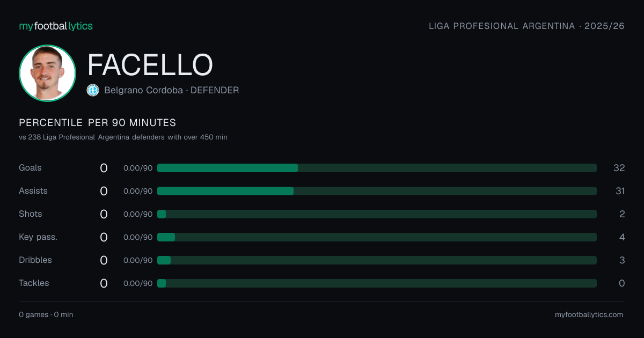The height and width of the screenshot is (338, 644).
Task: Click the Percentile Per 90 Minutes heading
Action: click(x=98, y=123)
